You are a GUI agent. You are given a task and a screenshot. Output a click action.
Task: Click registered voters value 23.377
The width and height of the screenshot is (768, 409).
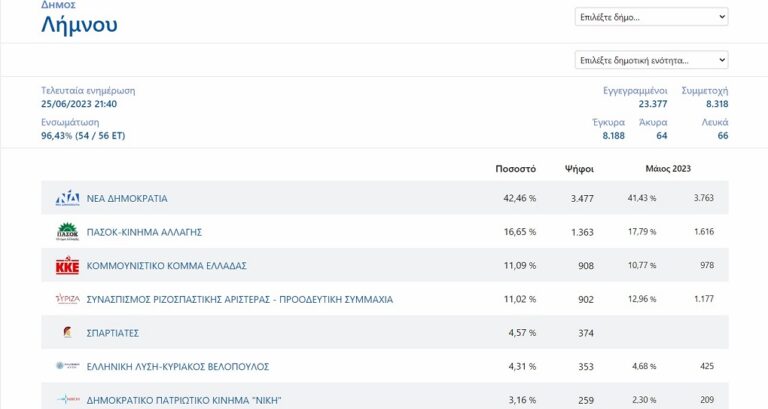pyautogui.click(x=652, y=104)
